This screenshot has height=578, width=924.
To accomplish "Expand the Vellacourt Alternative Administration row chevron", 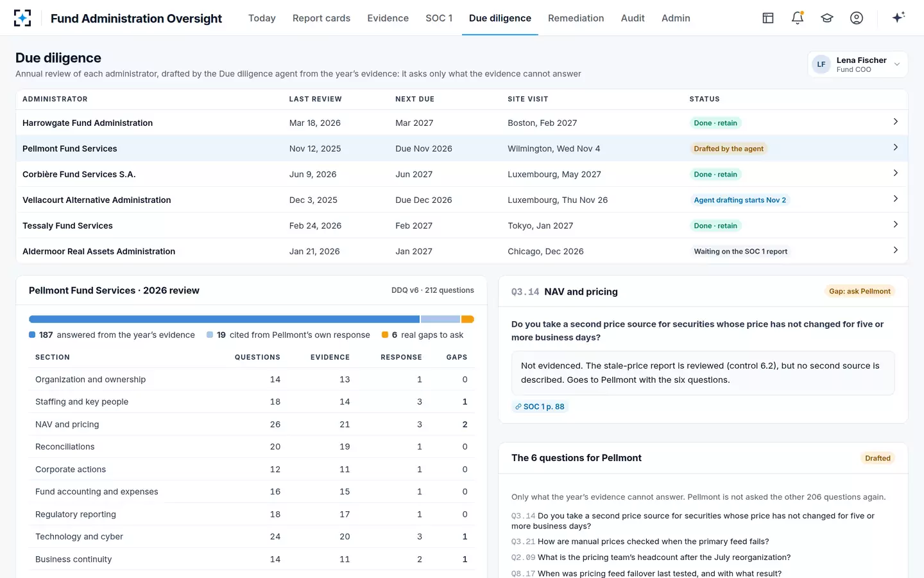I will click(x=896, y=199).
